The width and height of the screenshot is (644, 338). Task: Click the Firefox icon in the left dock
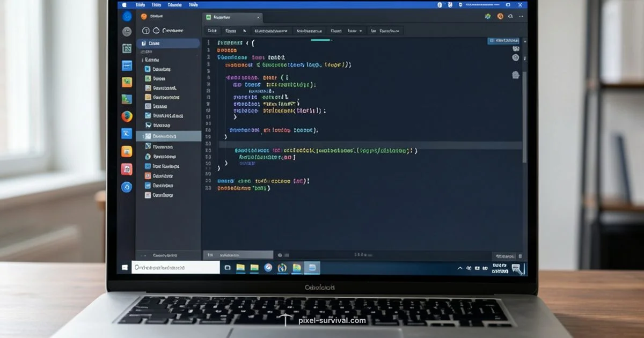tap(127, 116)
